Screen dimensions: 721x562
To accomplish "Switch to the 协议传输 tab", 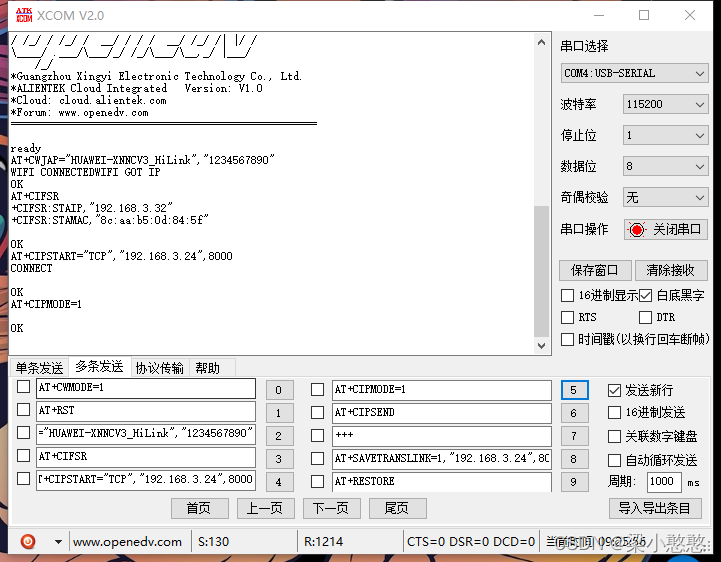I will click(x=160, y=368).
